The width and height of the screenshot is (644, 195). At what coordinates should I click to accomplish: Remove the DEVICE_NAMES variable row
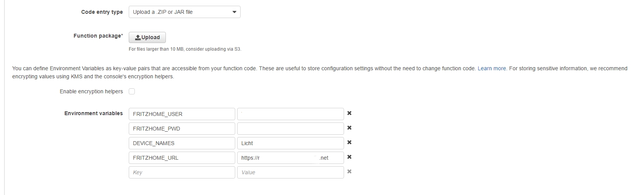[x=349, y=142]
